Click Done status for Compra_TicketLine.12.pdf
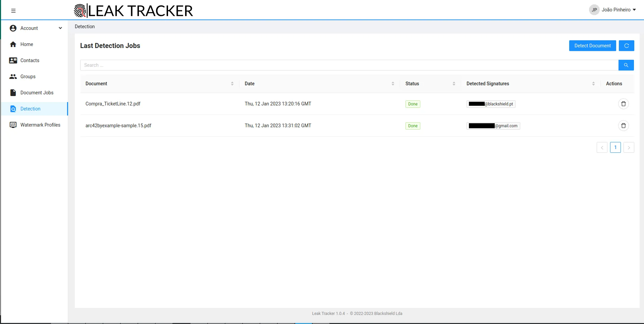 (413, 104)
